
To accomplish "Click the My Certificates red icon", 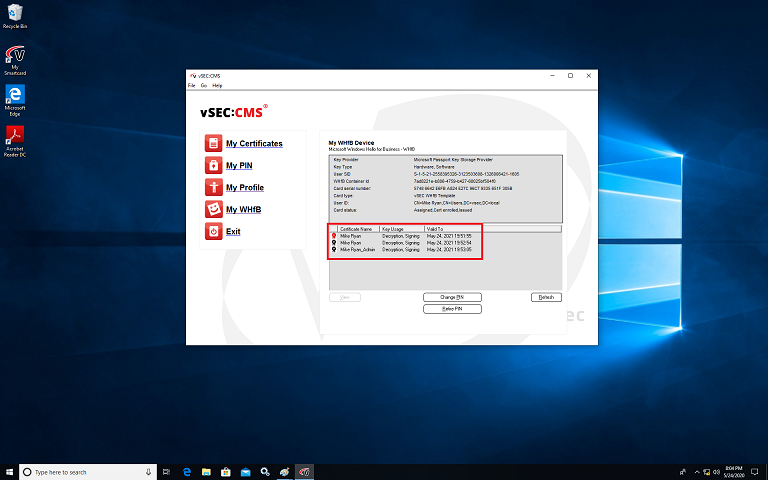I will (x=213, y=143).
